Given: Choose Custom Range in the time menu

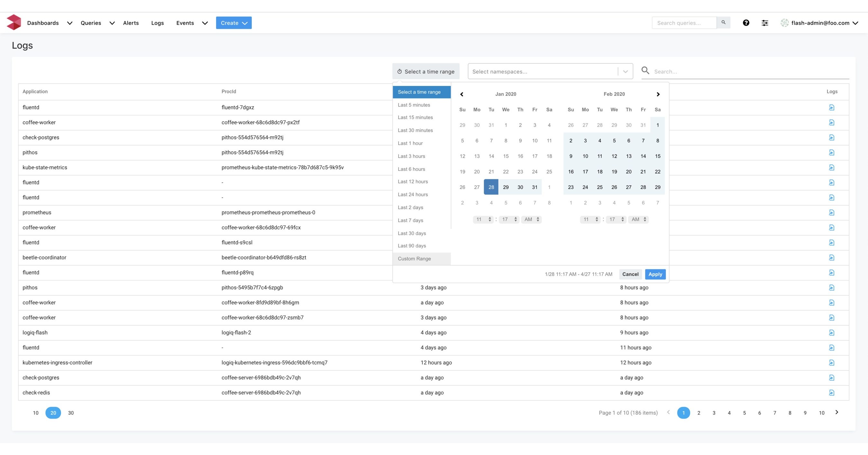Looking at the screenshot, I should coord(414,258).
